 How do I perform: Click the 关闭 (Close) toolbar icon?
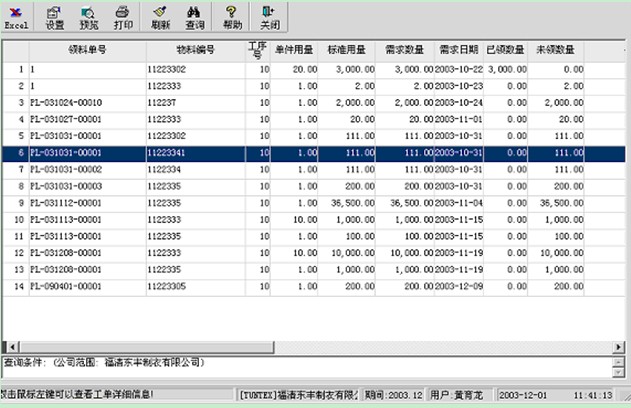tap(269, 15)
